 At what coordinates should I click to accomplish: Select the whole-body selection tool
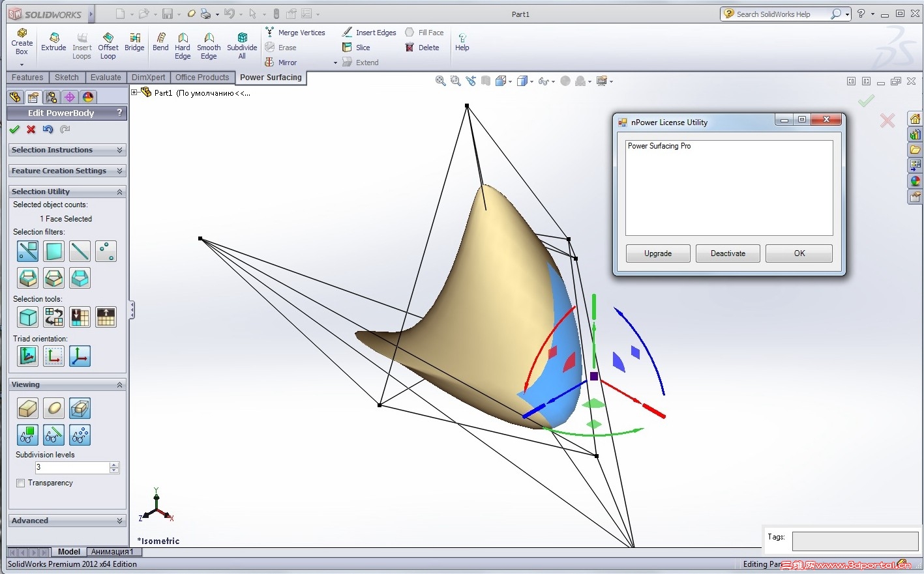(x=28, y=317)
